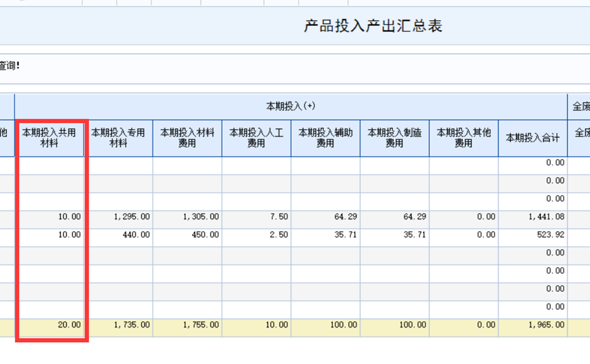Click the 7.50 人工费用 cell
Screen dimensions: 590x364
[256, 220]
